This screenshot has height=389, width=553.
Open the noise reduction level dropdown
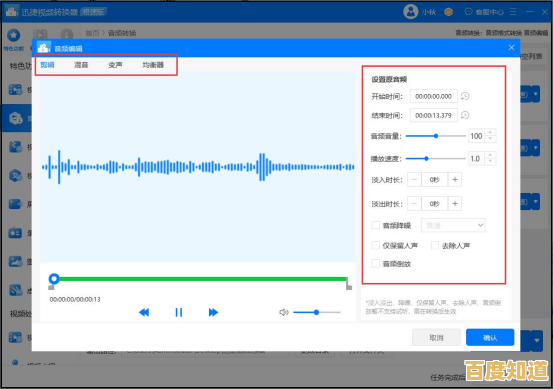453,225
